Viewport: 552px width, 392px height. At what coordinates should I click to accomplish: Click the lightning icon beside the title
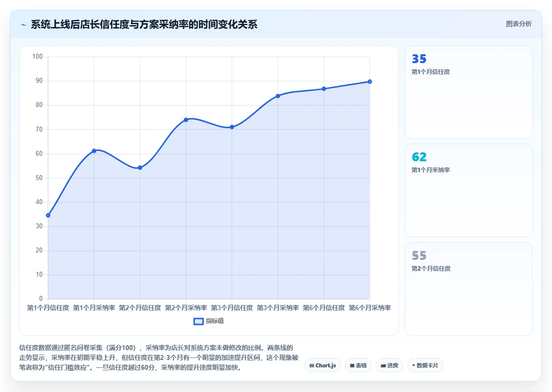pyautogui.click(x=23, y=25)
